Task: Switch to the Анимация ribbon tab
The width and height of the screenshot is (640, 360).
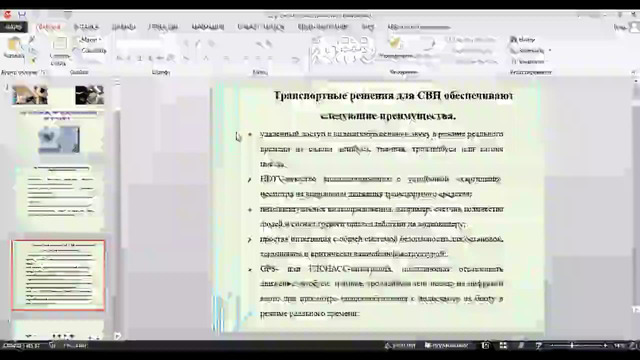Action: pyautogui.click(x=208, y=27)
